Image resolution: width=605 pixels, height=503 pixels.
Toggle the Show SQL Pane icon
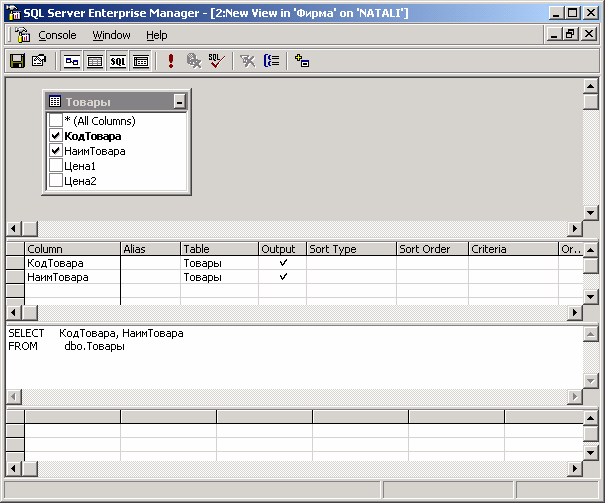point(118,61)
